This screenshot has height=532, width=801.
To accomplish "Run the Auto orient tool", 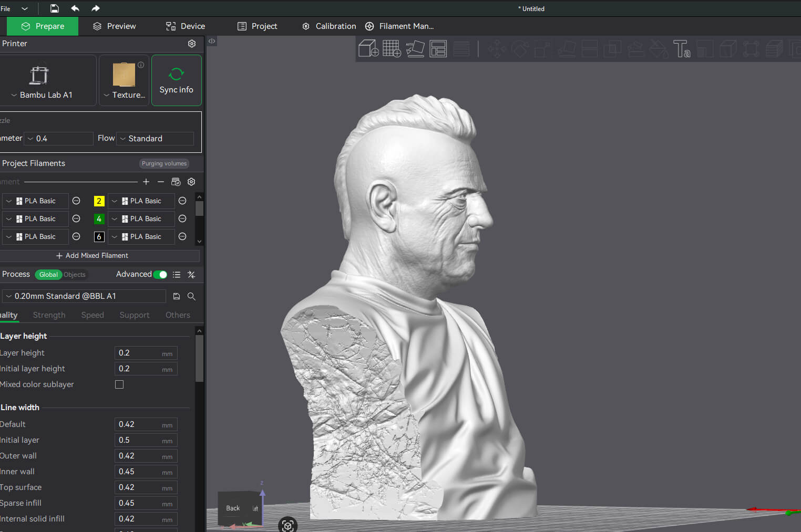I will pyautogui.click(x=415, y=48).
